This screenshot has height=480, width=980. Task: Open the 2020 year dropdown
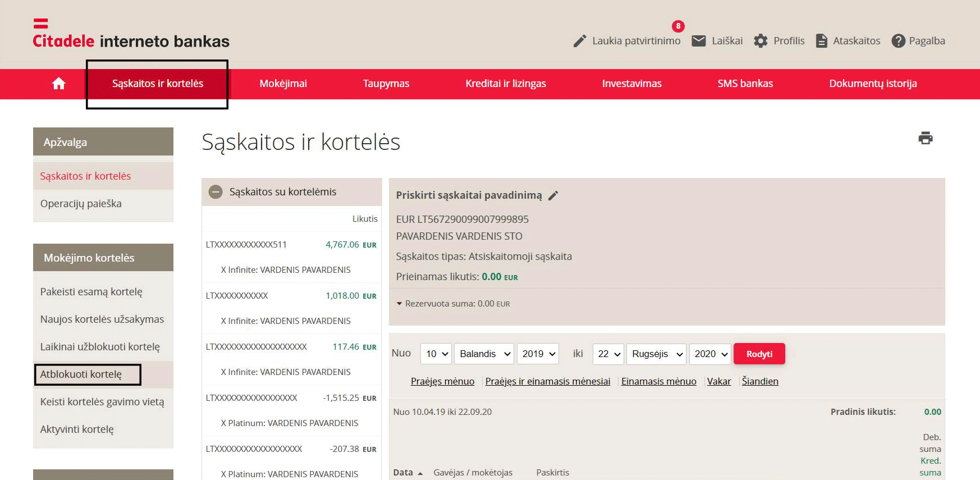[x=710, y=354]
